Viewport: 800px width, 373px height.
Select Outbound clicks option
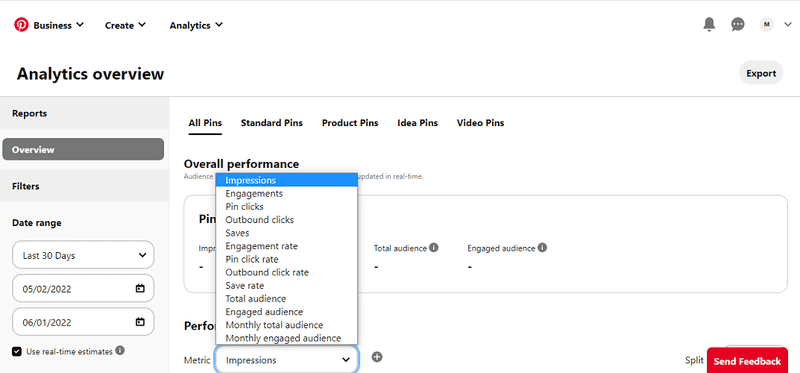pyautogui.click(x=286, y=220)
